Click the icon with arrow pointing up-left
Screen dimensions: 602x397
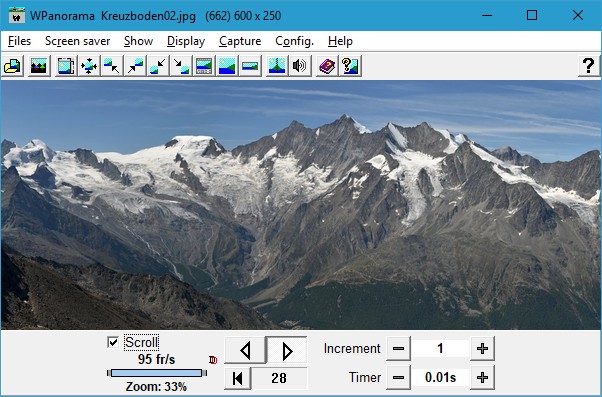coord(112,66)
